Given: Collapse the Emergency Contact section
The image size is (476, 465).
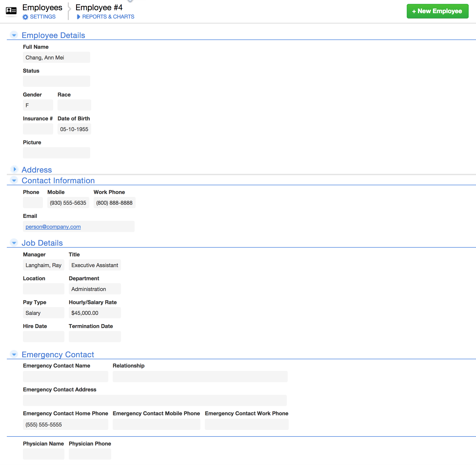Looking at the screenshot, I should [14, 354].
